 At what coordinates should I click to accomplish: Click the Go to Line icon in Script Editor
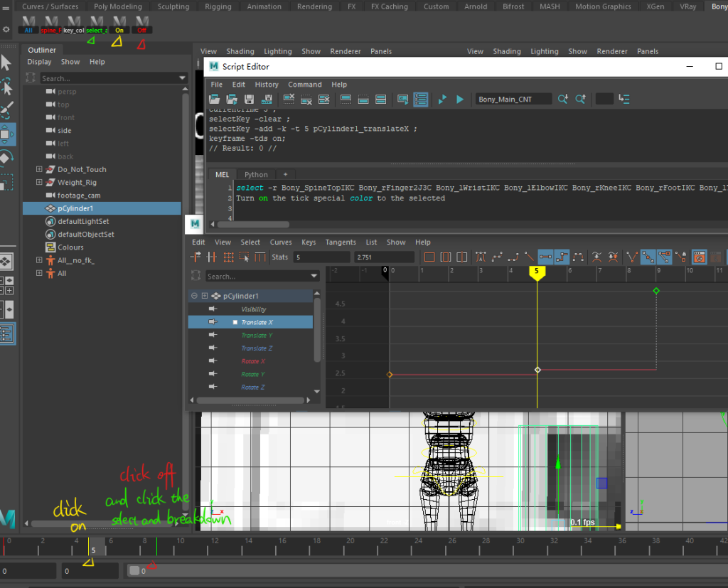pos(624,99)
